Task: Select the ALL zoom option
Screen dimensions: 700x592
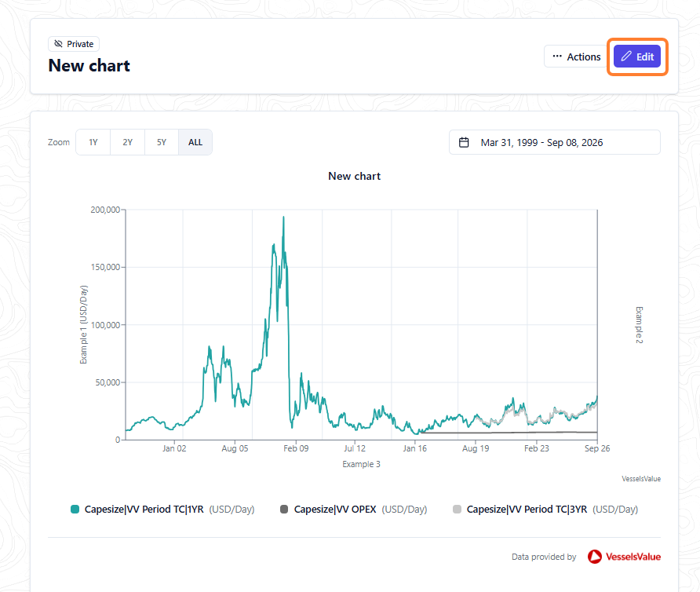Action: click(x=195, y=143)
